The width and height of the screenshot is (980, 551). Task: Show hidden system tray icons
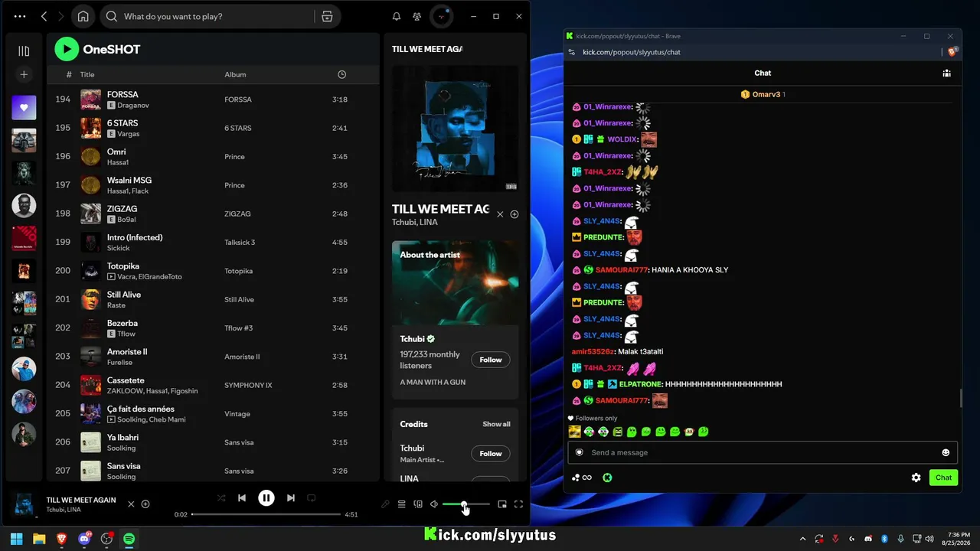[x=802, y=539]
